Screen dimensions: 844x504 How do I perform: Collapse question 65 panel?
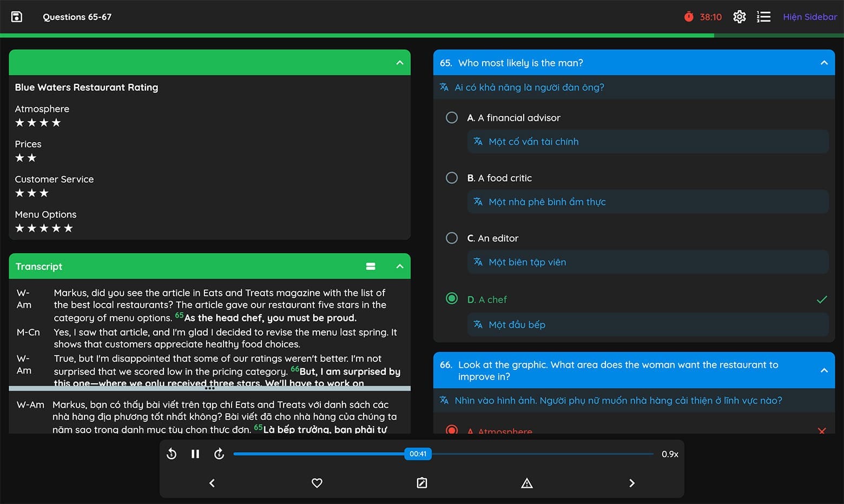(x=824, y=63)
